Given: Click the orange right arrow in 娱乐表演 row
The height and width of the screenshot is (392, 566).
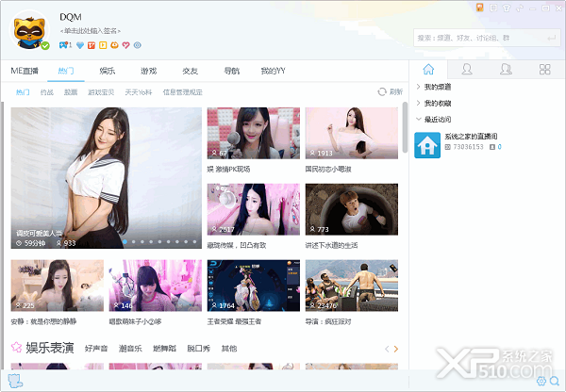Looking at the screenshot, I should (396, 349).
